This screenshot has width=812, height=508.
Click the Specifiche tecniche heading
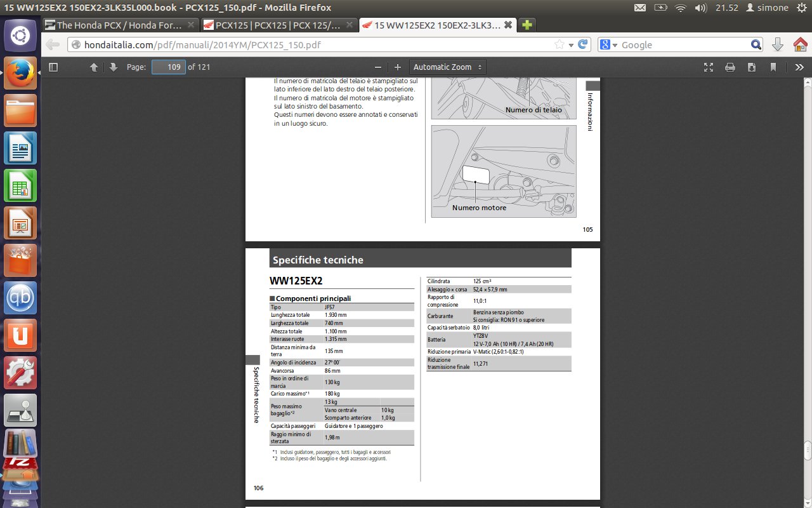[318, 260]
